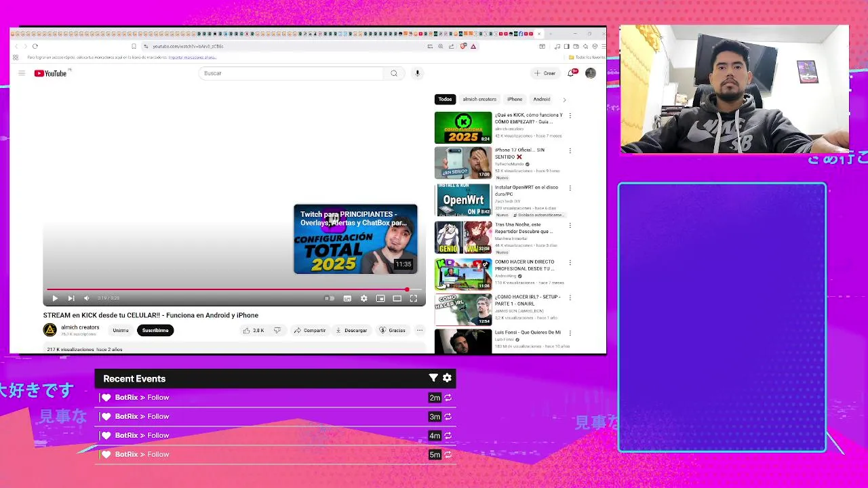Replay the BotRix follow from 2m ago

pyautogui.click(x=448, y=398)
